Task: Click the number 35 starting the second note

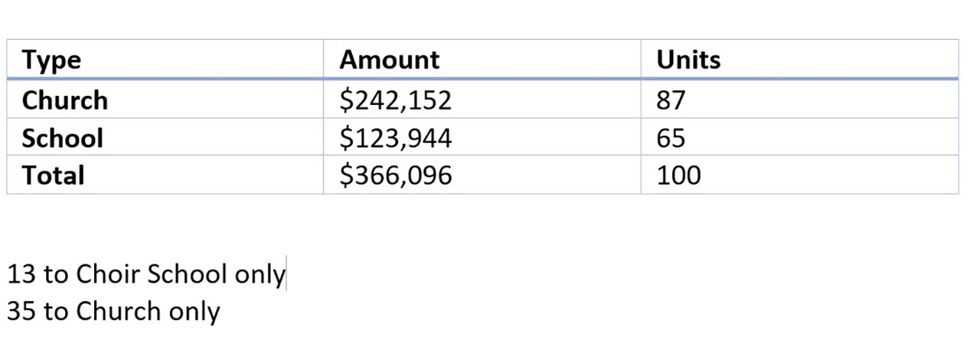Action: point(21,311)
